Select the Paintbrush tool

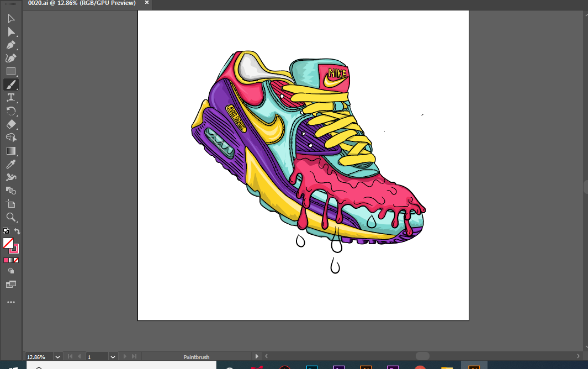pyautogui.click(x=11, y=85)
